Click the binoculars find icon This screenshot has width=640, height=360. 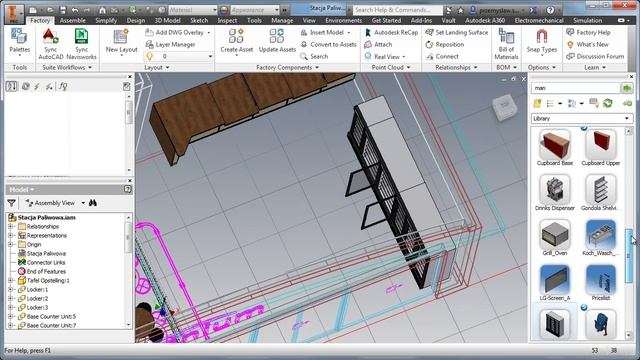click(93, 203)
